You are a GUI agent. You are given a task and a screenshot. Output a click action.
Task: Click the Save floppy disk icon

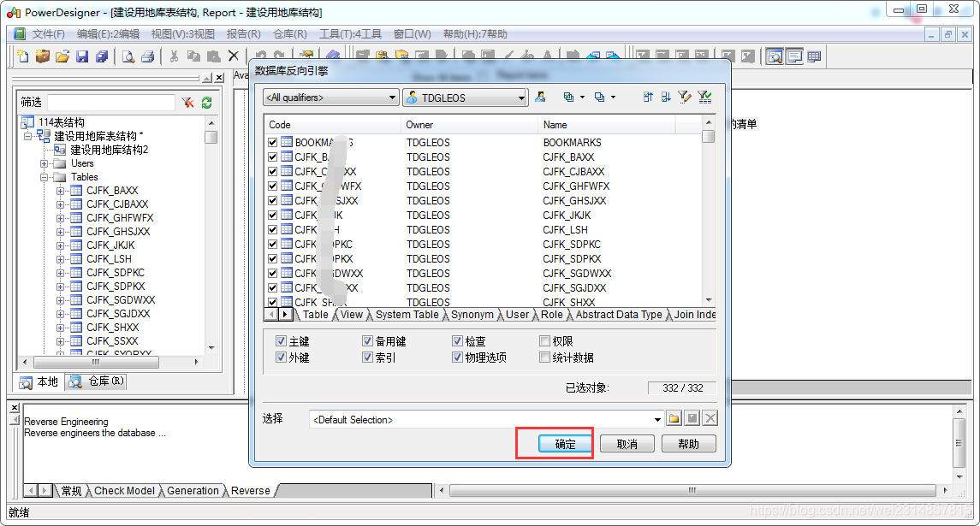click(x=82, y=56)
